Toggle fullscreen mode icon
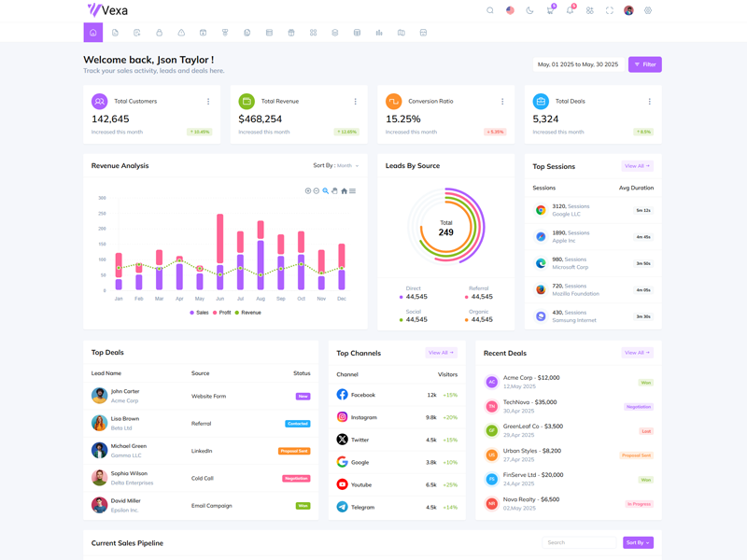 [610, 10]
